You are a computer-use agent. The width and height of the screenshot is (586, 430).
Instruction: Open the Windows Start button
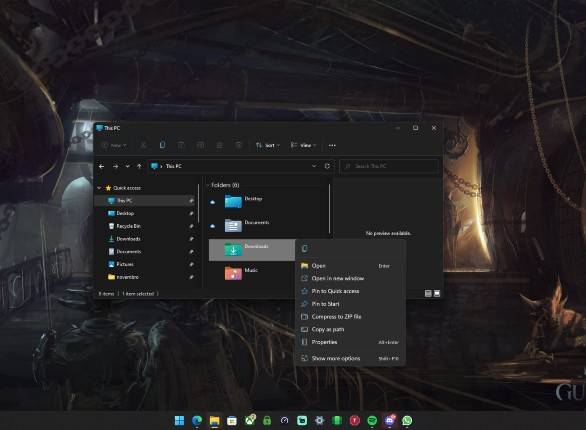click(179, 421)
